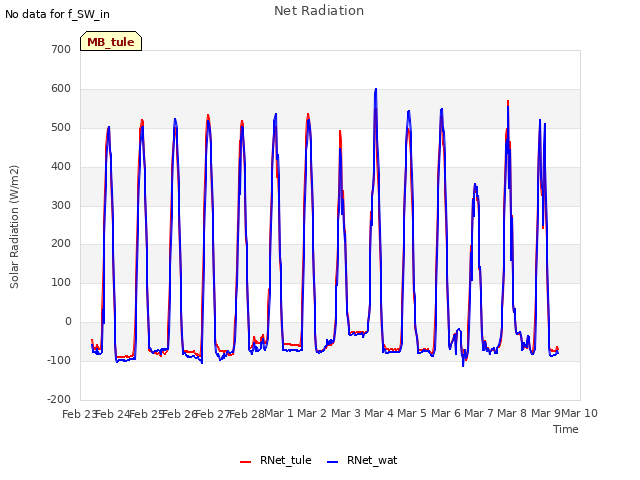This screenshot has width=640, height=480.
Task: Click the Feb 26 x-axis date label
Action: click(180, 414)
